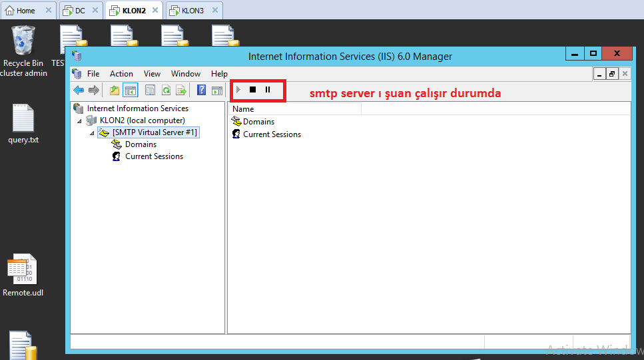Open the Action menu

tap(121, 74)
